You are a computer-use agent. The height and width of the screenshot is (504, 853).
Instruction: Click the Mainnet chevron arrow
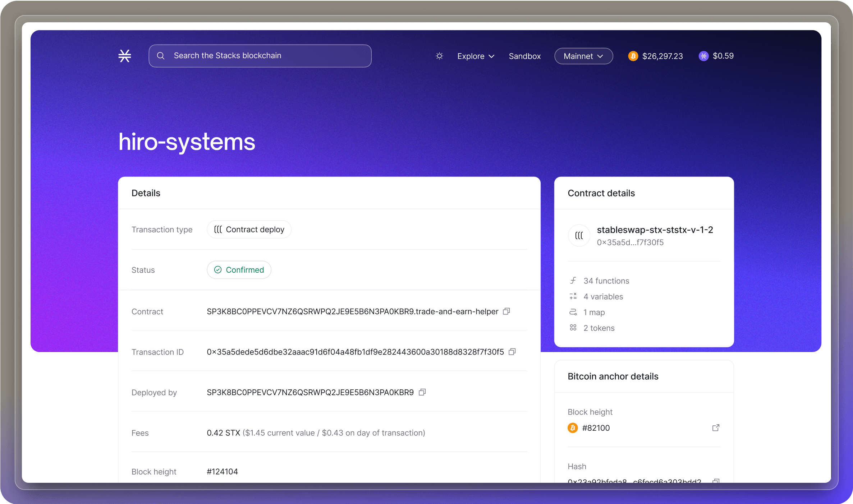point(600,56)
